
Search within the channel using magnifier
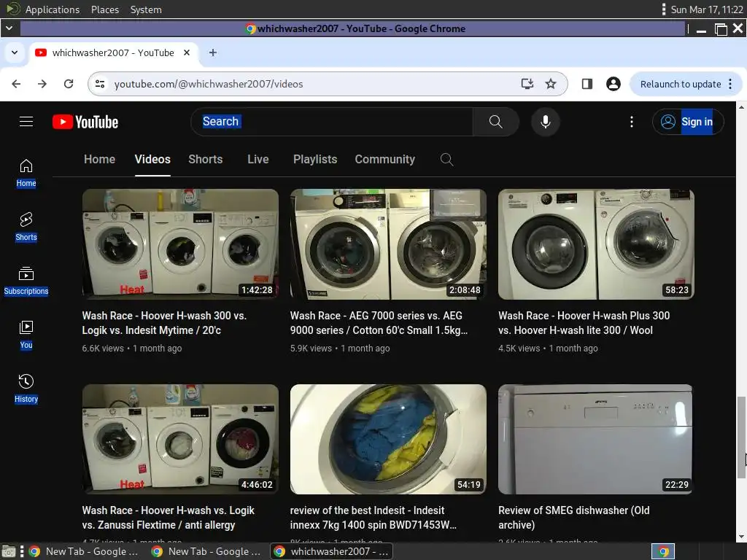446,160
